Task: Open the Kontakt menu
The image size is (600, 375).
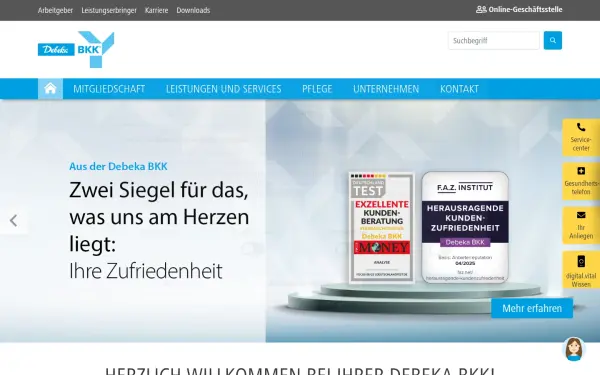Action: point(459,89)
